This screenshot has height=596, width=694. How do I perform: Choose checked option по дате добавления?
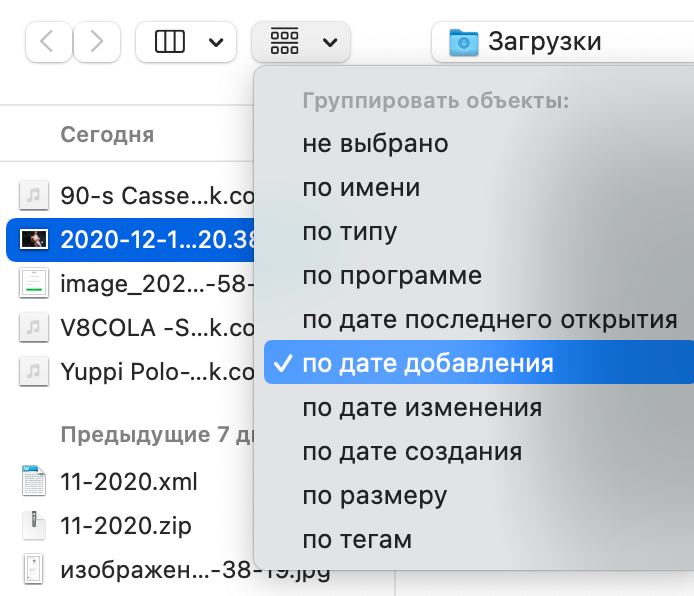479,362
